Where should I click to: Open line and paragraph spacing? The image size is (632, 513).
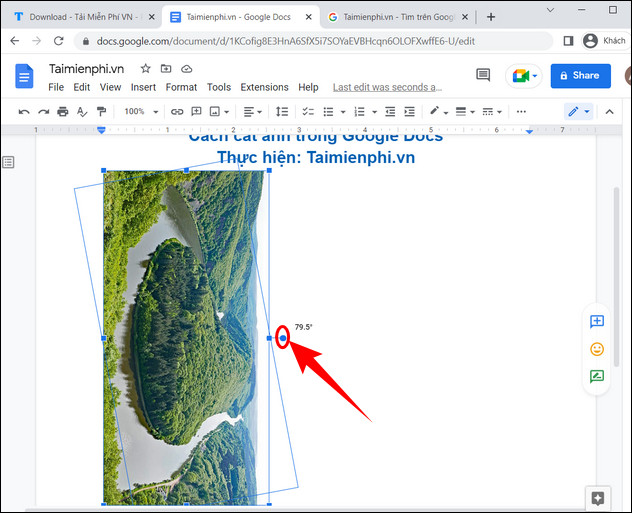(x=282, y=112)
